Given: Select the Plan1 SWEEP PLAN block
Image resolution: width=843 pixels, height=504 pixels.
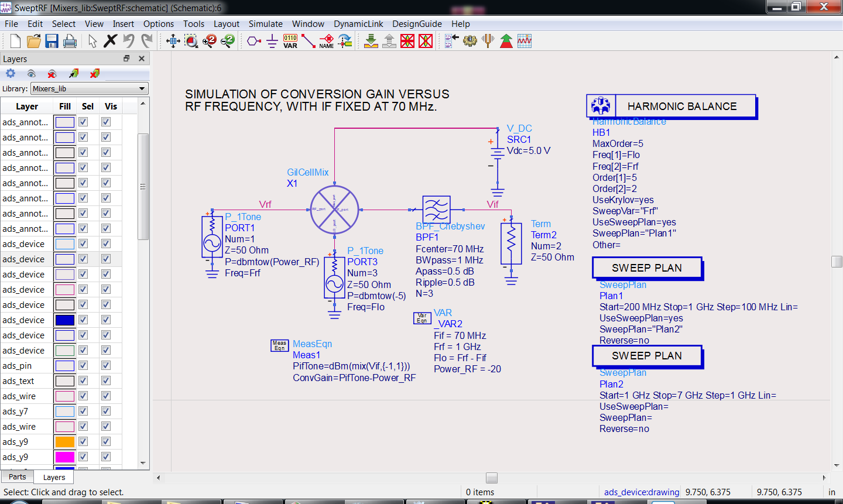Looking at the screenshot, I should tap(647, 268).
